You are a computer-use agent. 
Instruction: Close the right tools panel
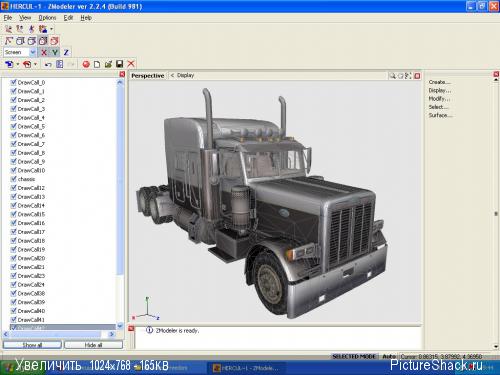tap(496, 74)
